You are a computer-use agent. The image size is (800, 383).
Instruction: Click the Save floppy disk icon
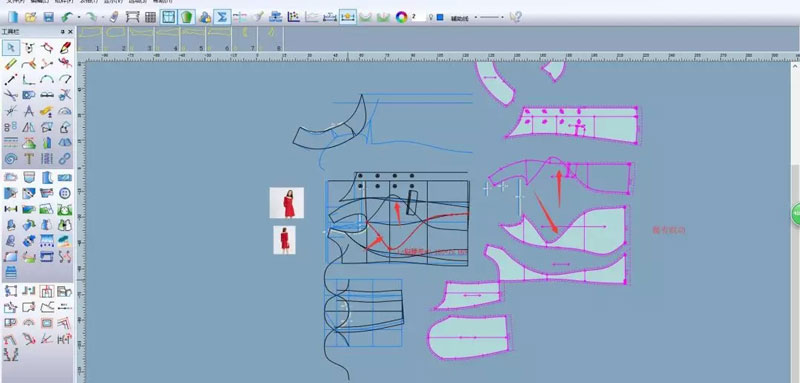click(48, 17)
